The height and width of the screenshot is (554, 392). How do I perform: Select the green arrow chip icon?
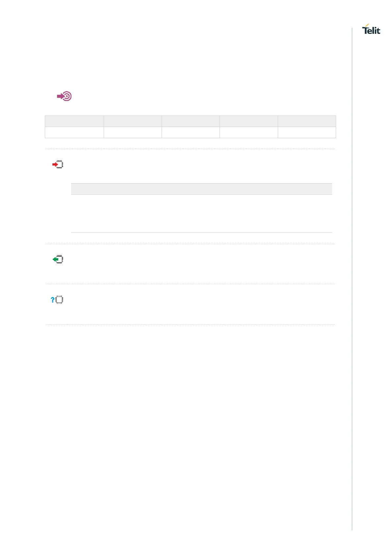58,260
